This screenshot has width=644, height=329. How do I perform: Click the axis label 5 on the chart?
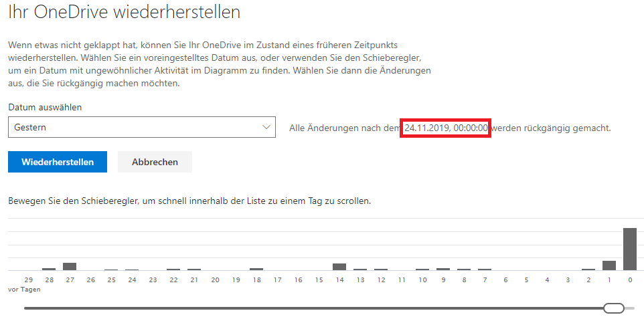coord(526,280)
